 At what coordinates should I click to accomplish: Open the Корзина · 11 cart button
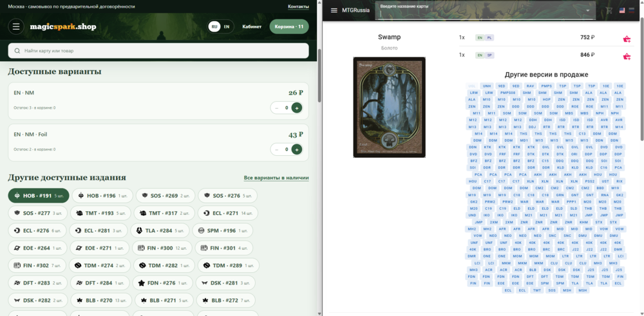point(289,26)
